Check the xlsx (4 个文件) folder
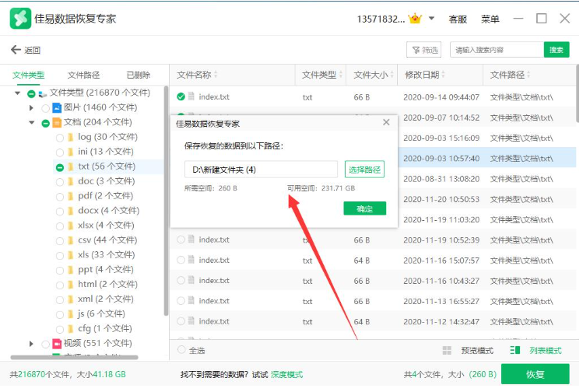This screenshot has height=392, width=583. pyautogui.click(x=59, y=226)
